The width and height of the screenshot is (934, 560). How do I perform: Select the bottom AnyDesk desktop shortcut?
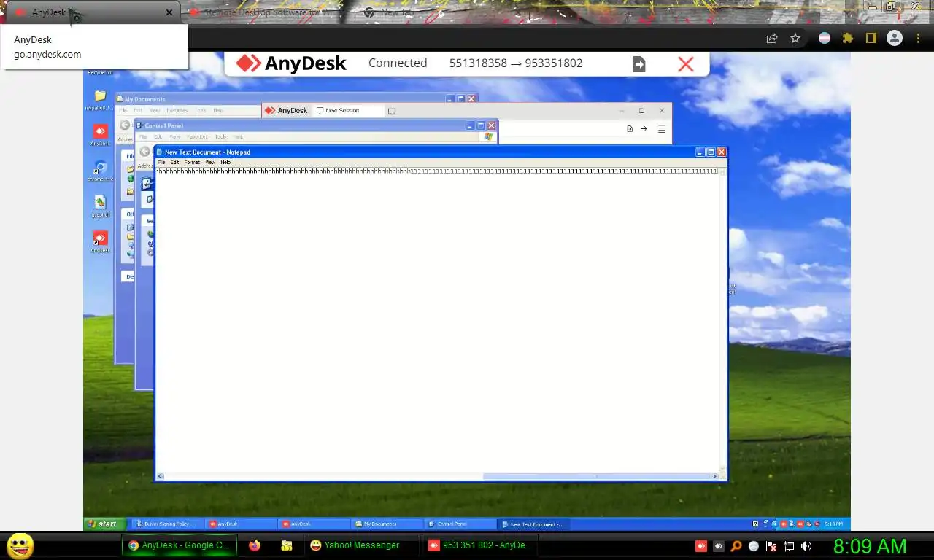coord(100,241)
